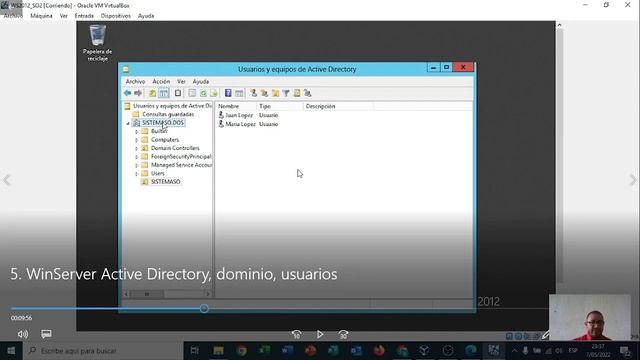
Task: Create a new organizational unit via toolbar icon
Action: (276, 93)
